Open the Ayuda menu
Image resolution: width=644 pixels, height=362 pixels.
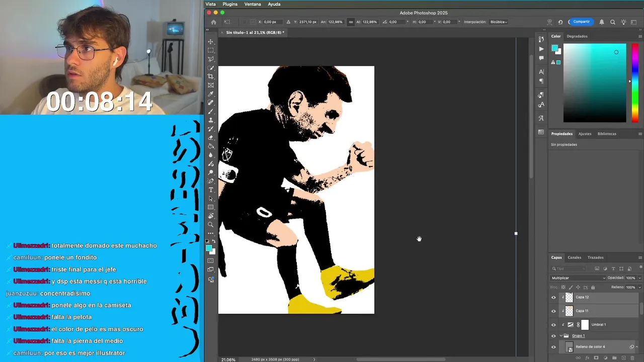[274, 4]
